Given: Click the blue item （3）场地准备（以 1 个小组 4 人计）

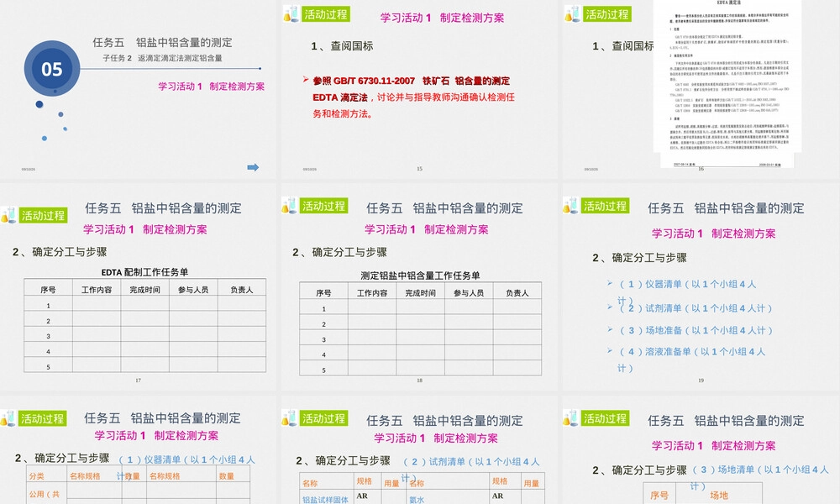Looking at the screenshot, I should [696, 330].
